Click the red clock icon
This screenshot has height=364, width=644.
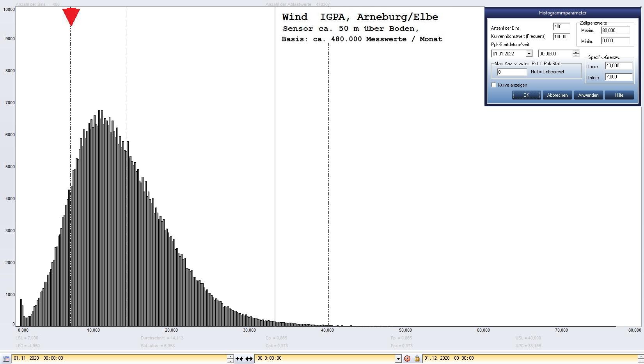point(407,358)
